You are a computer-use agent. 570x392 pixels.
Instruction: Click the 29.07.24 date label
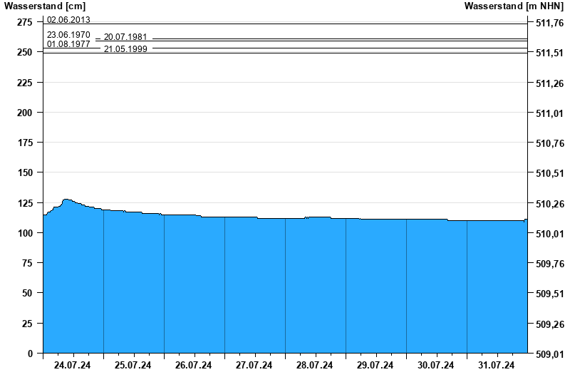click(x=375, y=366)
